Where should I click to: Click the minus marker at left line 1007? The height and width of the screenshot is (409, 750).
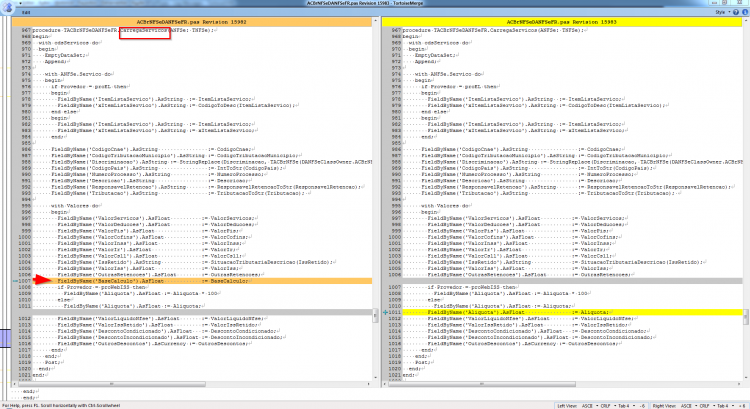coord(15,281)
